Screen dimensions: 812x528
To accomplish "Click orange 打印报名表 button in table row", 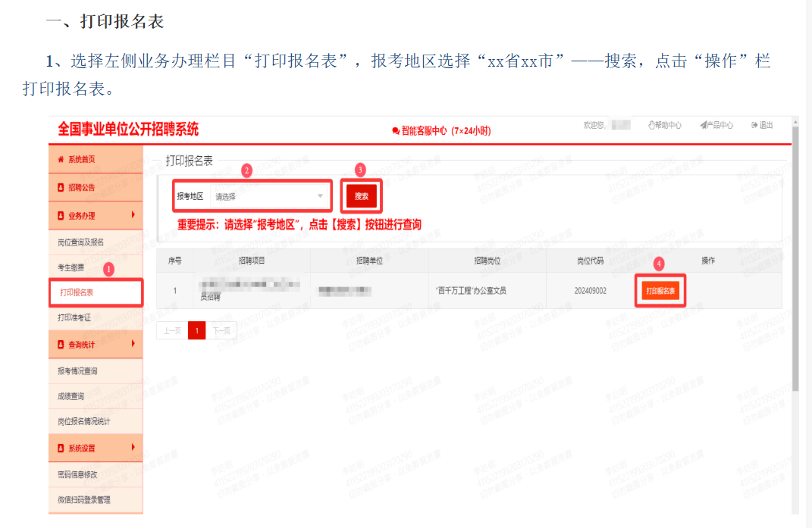I will [660, 291].
